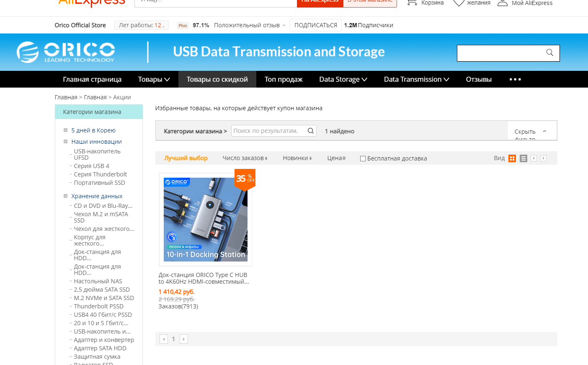The height and width of the screenshot is (365, 588).
Task: Click the results search magnifier icon
Action: 310,131
